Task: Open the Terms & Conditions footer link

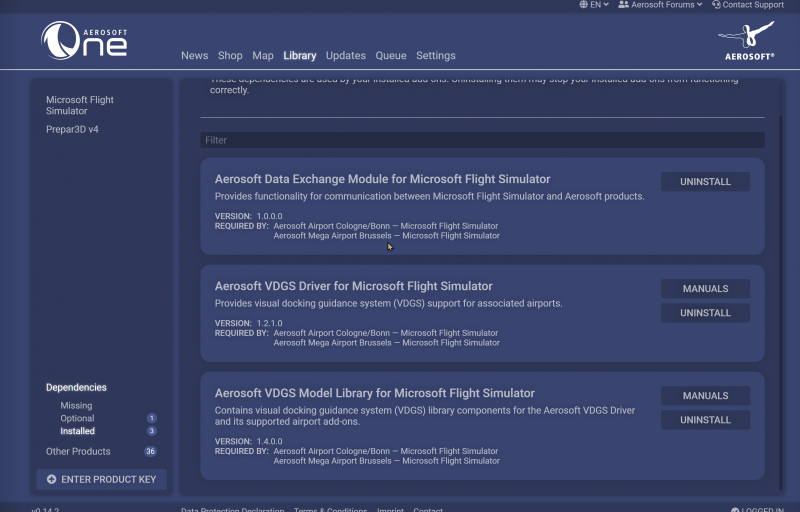Action: pyautogui.click(x=331, y=509)
